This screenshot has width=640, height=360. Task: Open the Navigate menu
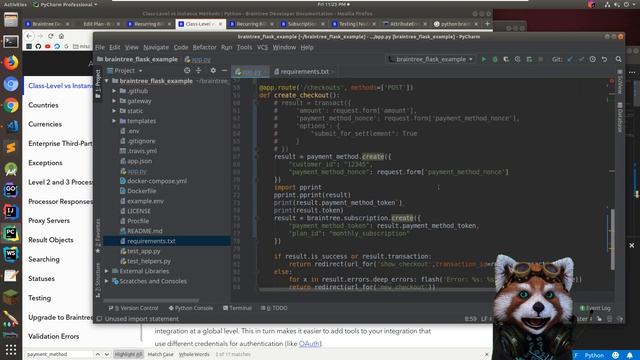pos(156,47)
